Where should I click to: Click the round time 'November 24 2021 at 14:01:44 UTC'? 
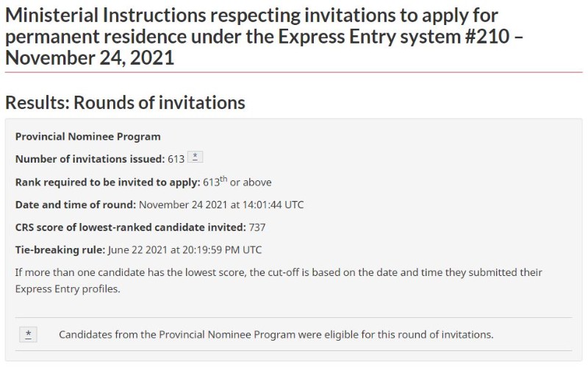coord(221,205)
